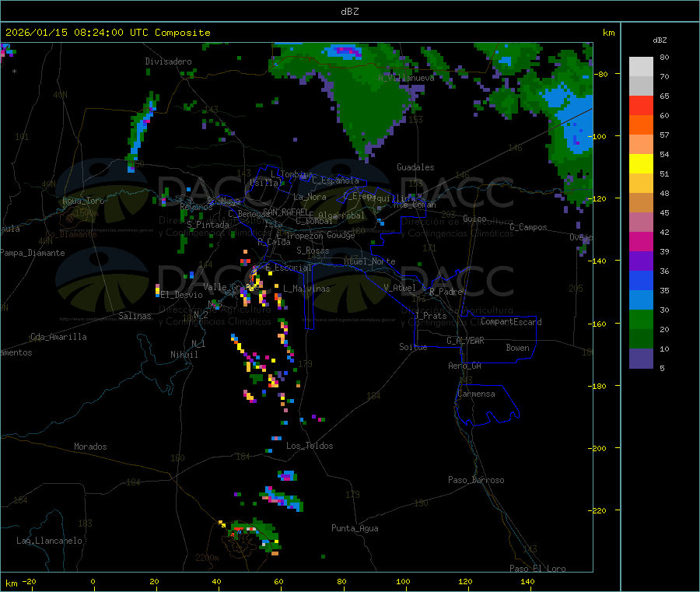Click the R_Padre map label
The image size is (700, 592).
pyautogui.click(x=446, y=292)
